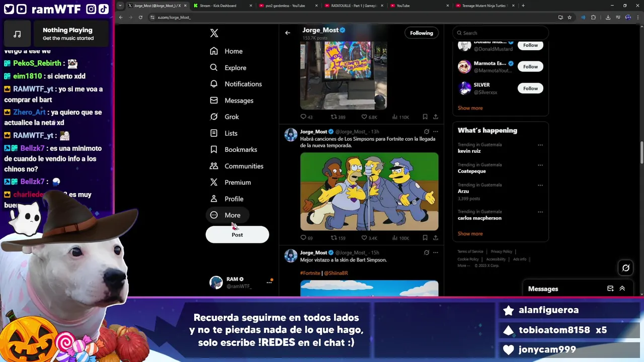This screenshot has width=644, height=362.
Task: Repost the post with 389 reposts
Action: pos(338,117)
